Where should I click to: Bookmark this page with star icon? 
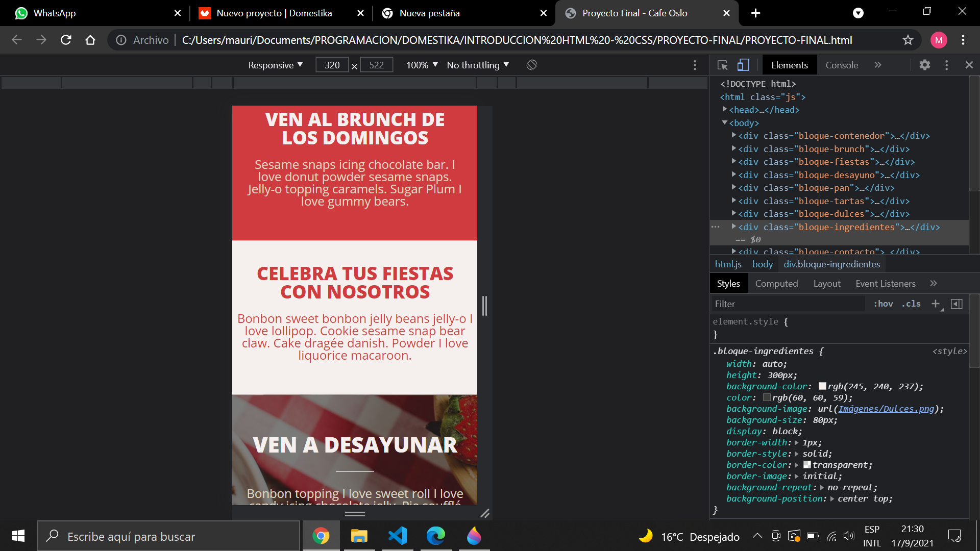pos(908,40)
